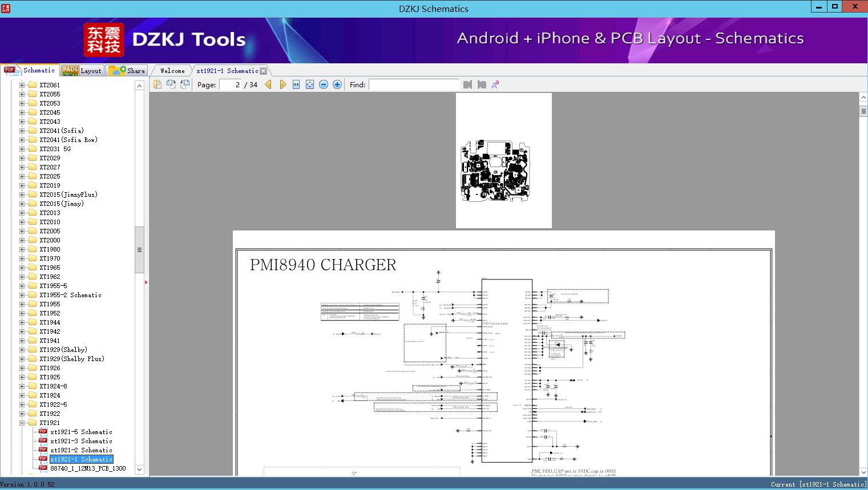Open xt1921-3 Schematic file
Viewport: 868px width, 490px height.
point(81,441)
